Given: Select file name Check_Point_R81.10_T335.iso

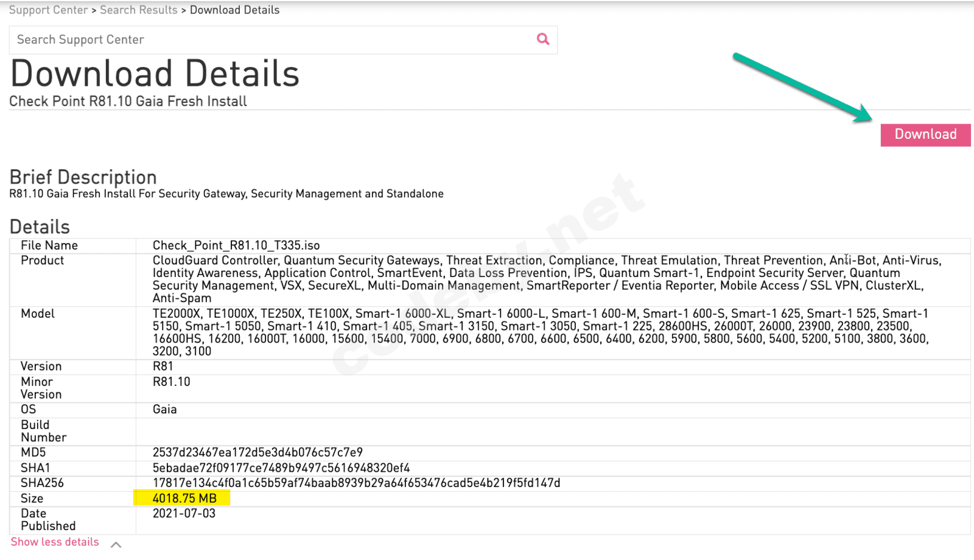Looking at the screenshot, I should tap(236, 245).
